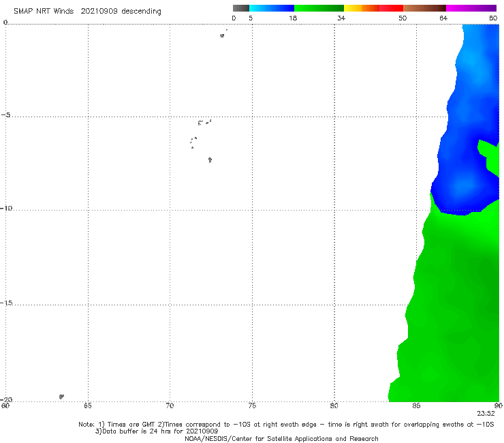Click the gray segment of the color bar
The width and height of the screenshot is (504, 443).
[240, 8]
